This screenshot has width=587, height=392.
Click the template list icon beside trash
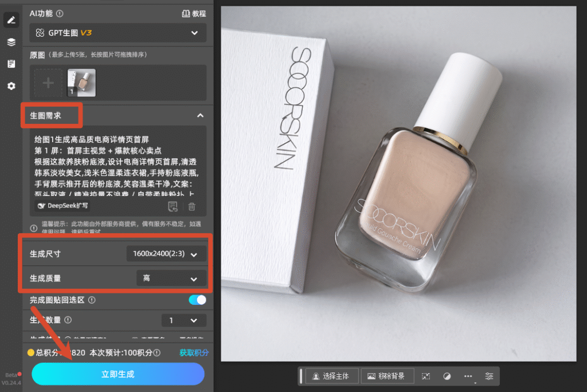173,206
